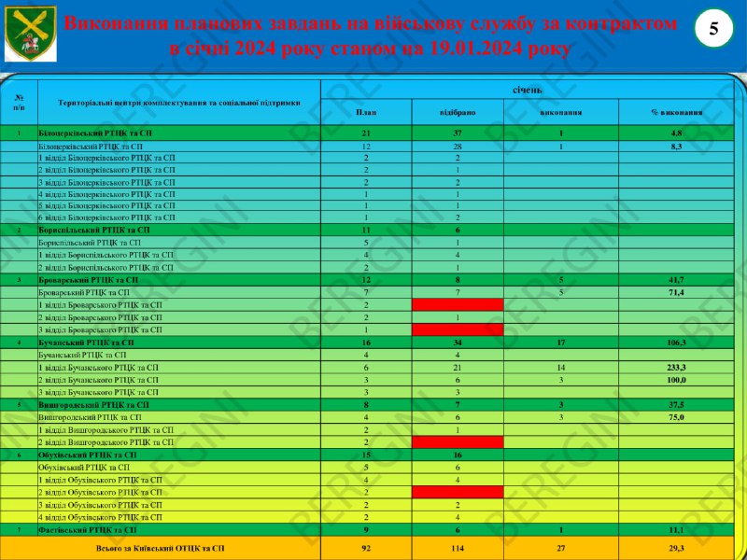Click total row 'Всього за Київський ОТЦК та СП'

(367, 548)
